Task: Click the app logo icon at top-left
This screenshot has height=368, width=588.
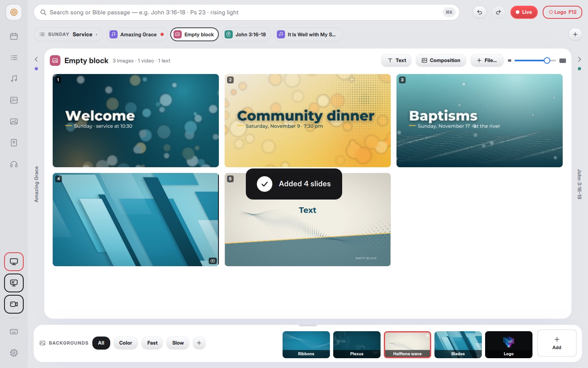Action: tap(14, 12)
